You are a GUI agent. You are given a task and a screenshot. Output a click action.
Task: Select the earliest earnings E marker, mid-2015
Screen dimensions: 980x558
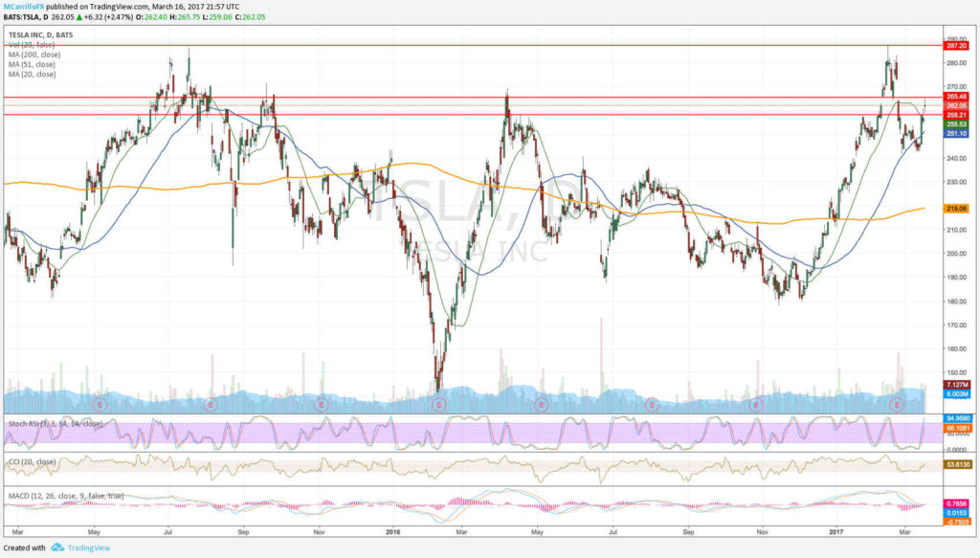click(100, 405)
